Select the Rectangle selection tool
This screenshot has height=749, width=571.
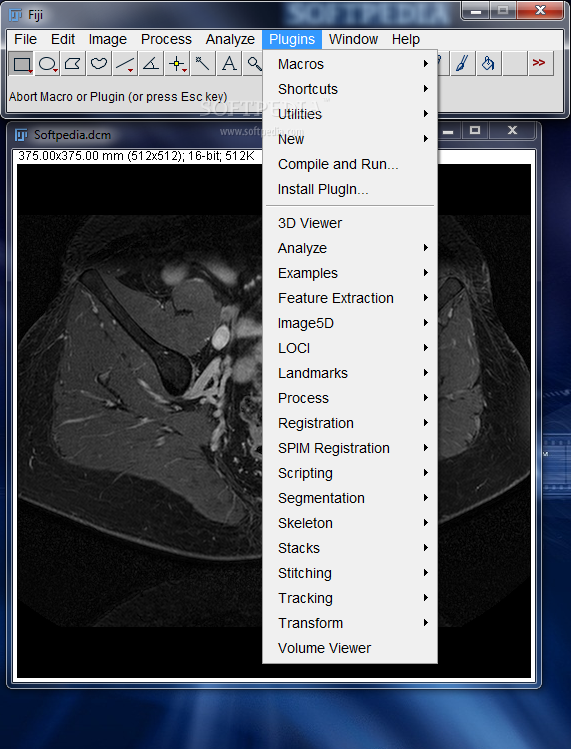tap(22, 64)
